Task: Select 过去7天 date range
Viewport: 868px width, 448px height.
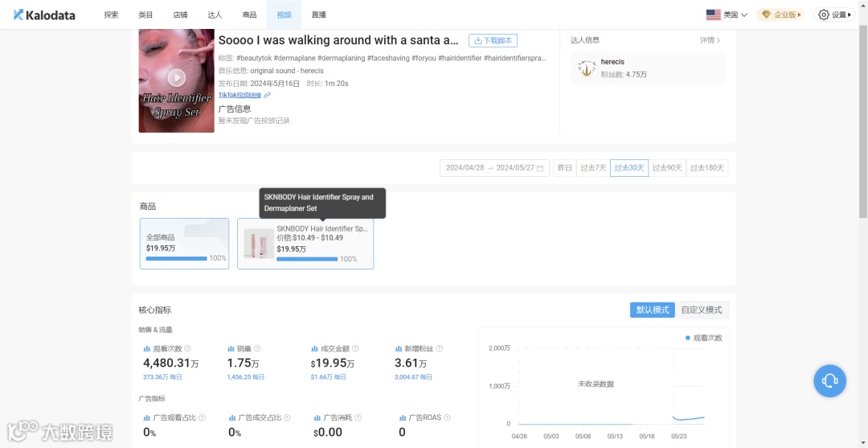Action: pyautogui.click(x=593, y=168)
